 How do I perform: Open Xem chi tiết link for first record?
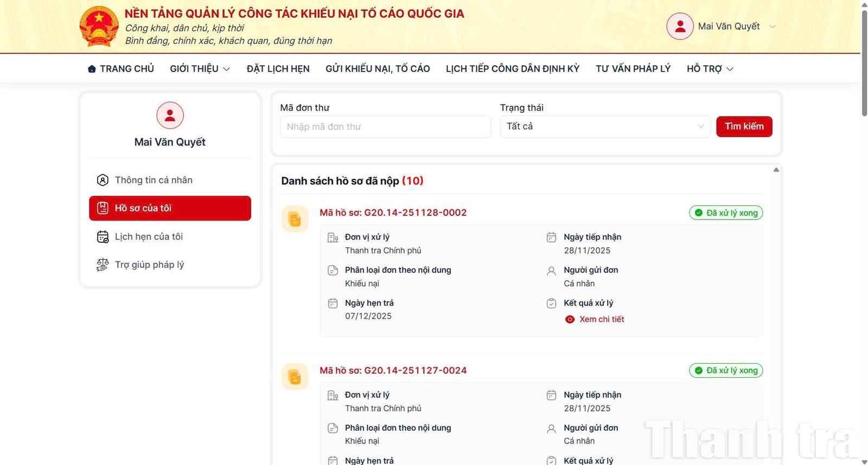(601, 320)
